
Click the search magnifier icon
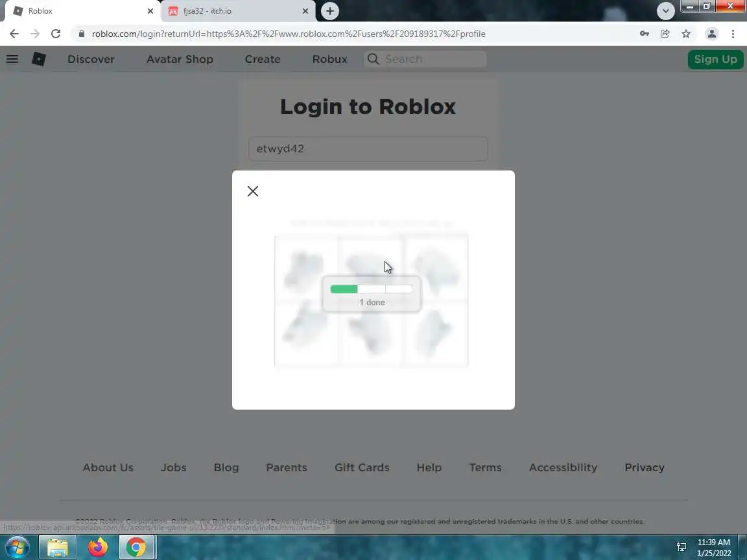pyautogui.click(x=373, y=59)
